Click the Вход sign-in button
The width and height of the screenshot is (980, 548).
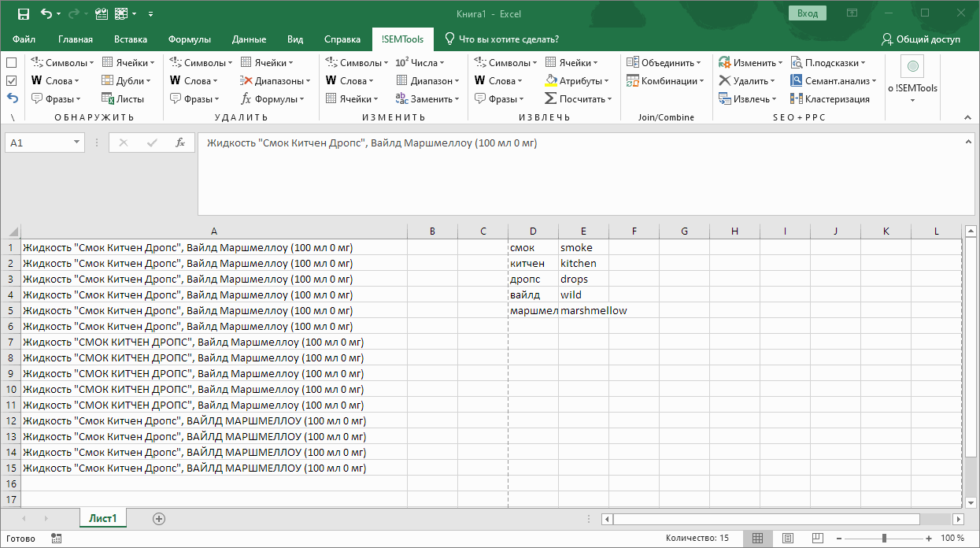point(807,13)
